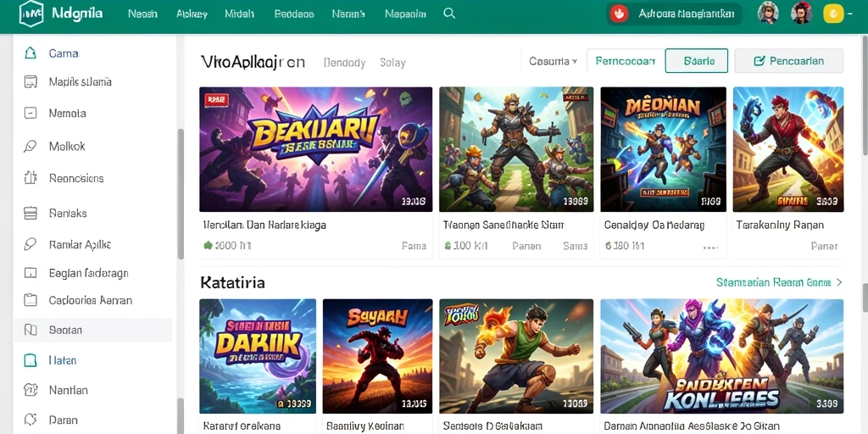868x434 pixels.
Task: Open three-dot menu on Cenaidey card
Action: [711, 248]
